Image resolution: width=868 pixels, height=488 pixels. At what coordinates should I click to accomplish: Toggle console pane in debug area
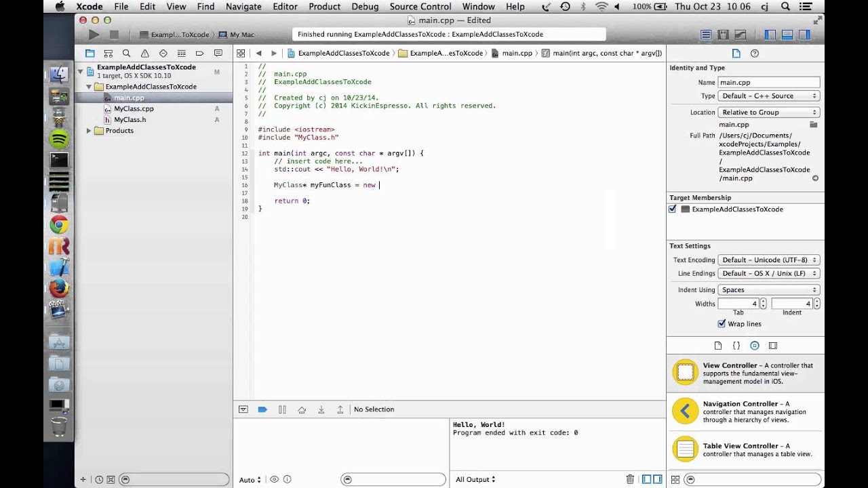[657, 479]
